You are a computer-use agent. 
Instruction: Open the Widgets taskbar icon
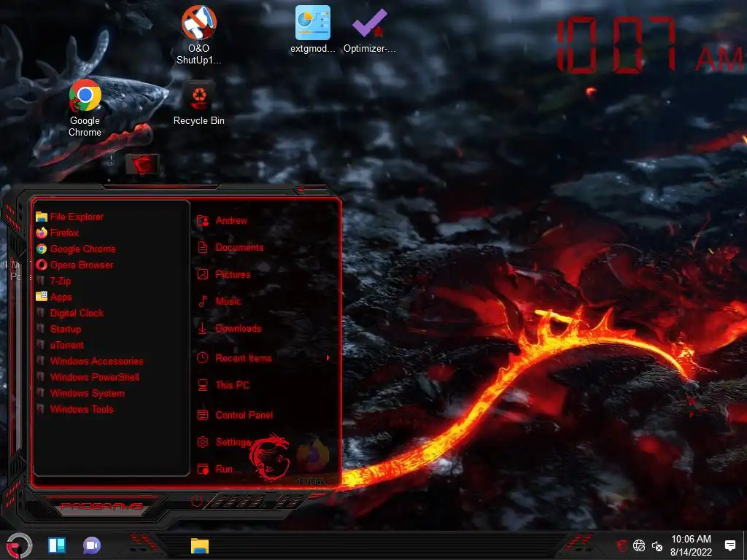pyautogui.click(x=57, y=545)
